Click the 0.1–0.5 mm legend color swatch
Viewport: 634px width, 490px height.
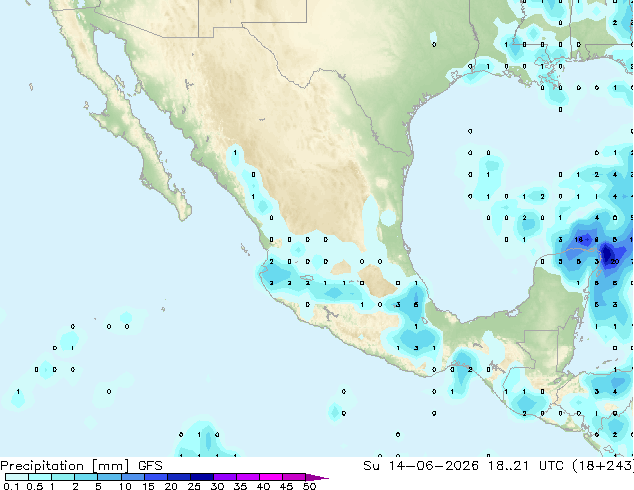point(17,477)
